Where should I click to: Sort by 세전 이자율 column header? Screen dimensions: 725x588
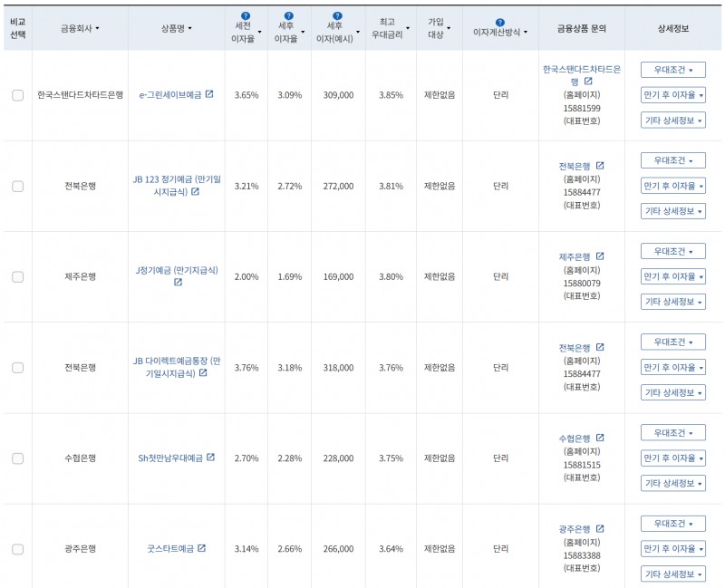click(x=246, y=32)
